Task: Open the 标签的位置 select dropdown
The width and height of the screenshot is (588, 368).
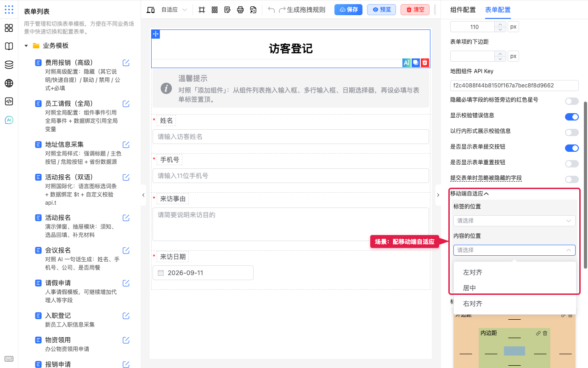Action: pyautogui.click(x=514, y=221)
